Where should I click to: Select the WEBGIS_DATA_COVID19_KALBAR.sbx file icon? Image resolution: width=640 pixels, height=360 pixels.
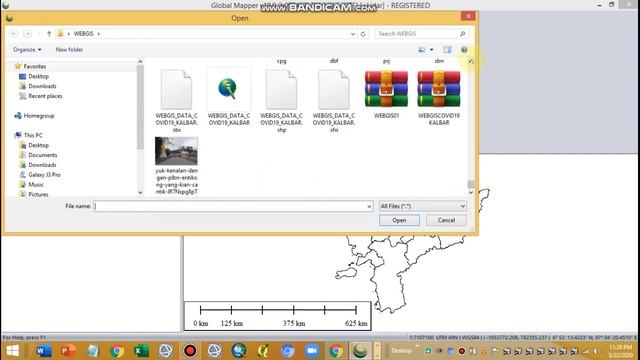click(x=176, y=89)
